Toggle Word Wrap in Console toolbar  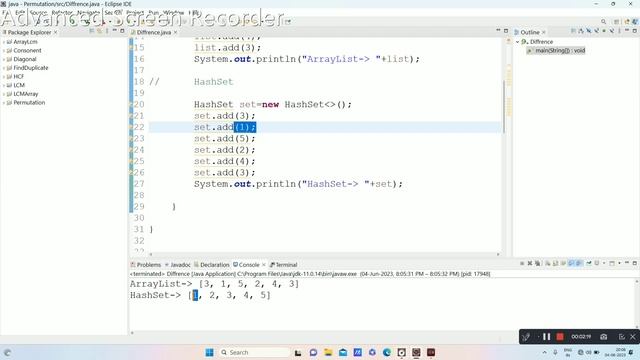(563, 263)
